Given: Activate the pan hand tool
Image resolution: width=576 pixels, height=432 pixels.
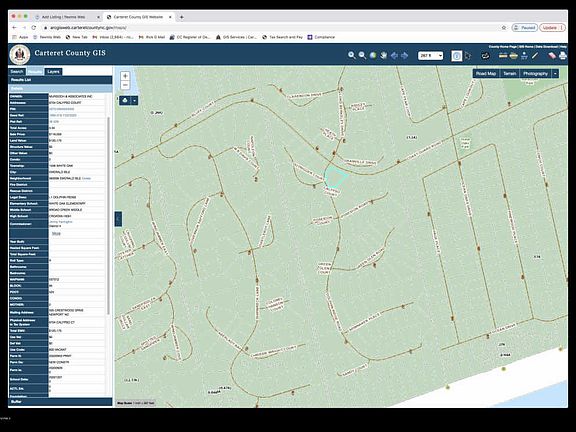Looking at the screenshot, I should pos(384,55).
